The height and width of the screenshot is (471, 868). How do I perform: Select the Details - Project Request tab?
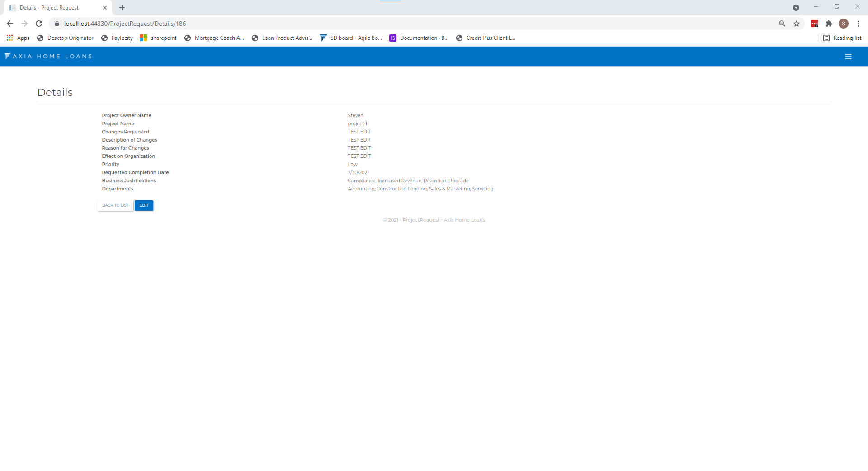click(x=58, y=8)
